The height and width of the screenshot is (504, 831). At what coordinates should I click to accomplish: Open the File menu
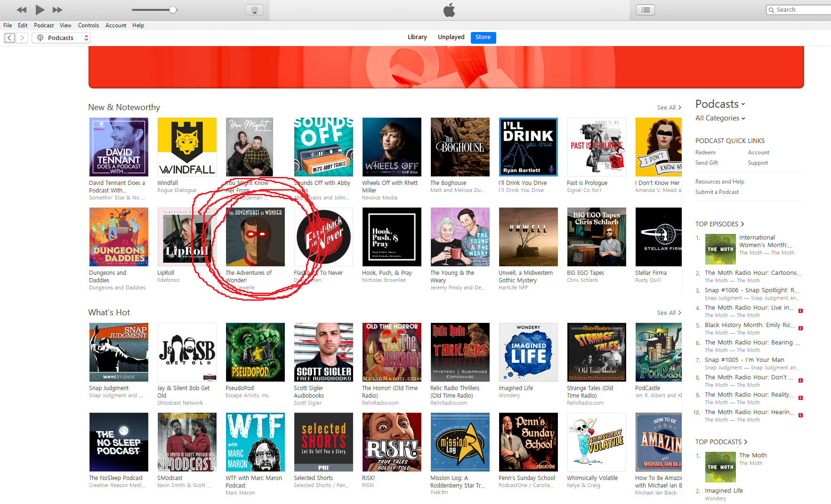click(x=8, y=25)
